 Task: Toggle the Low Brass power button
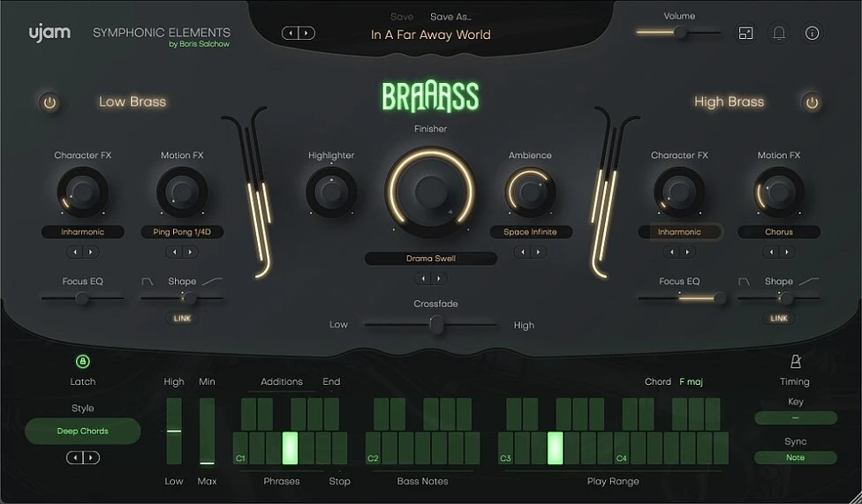[49, 102]
